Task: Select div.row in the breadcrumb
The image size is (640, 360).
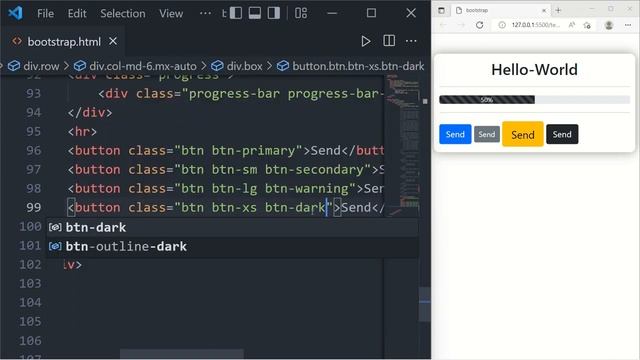Action: pyautogui.click(x=41, y=66)
